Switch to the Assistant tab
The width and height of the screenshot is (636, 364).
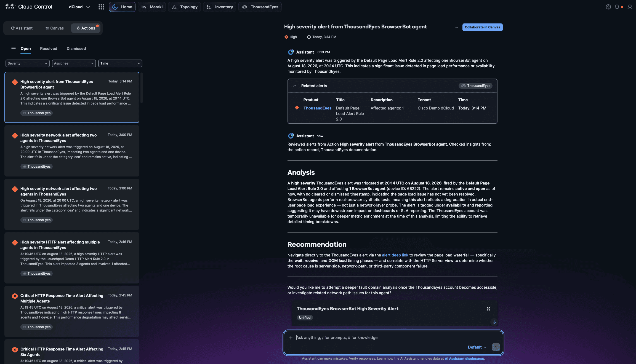point(22,28)
